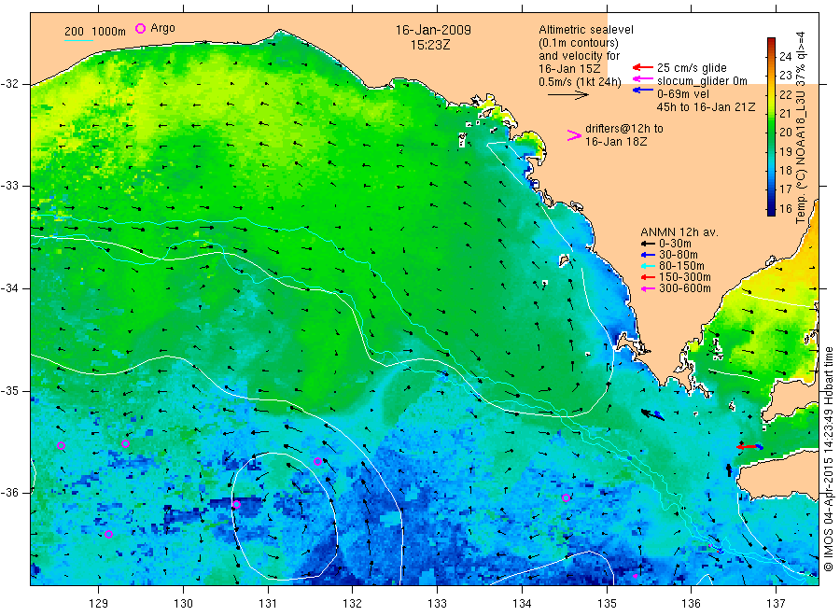Click the -34 latitude axis label
This screenshot has width=840, height=616.
click(x=9, y=288)
